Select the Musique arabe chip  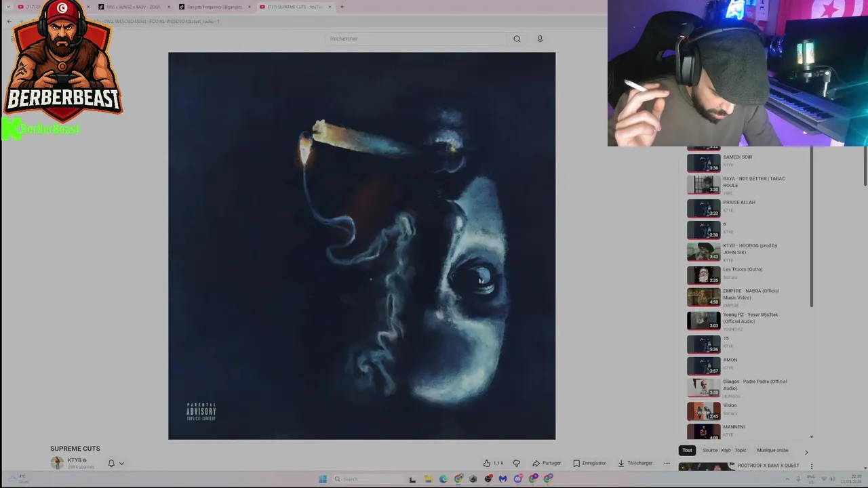pyautogui.click(x=772, y=451)
